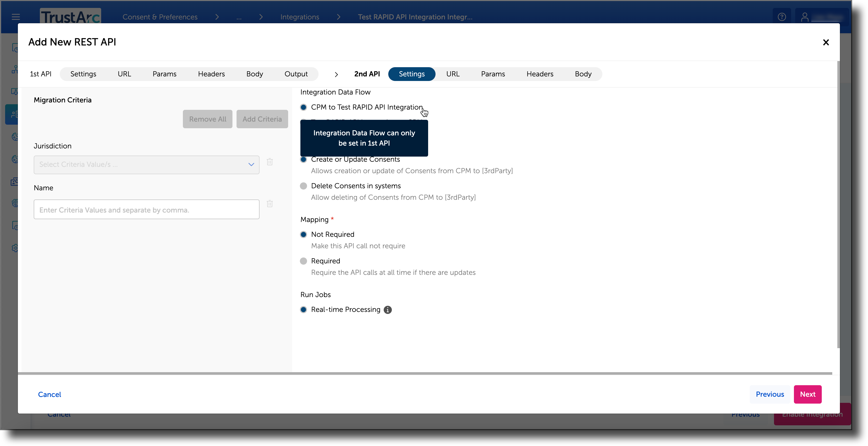This screenshot has height=446, width=868.
Task: Choose the Required mapping option
Action: point(303,261)
